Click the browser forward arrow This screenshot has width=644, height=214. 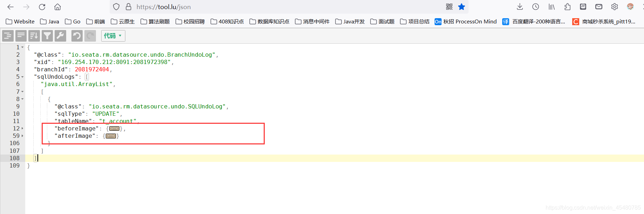point(26,7)
